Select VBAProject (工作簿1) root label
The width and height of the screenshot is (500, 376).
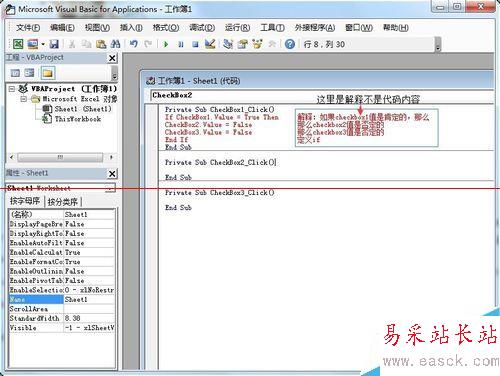tap(74, 89)
